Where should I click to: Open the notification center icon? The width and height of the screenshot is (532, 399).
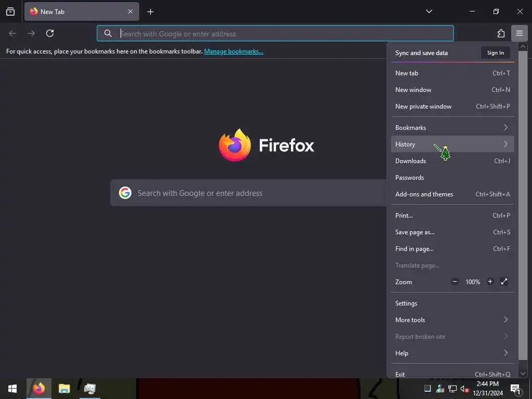pyautogui.click(x=516, y=389)
